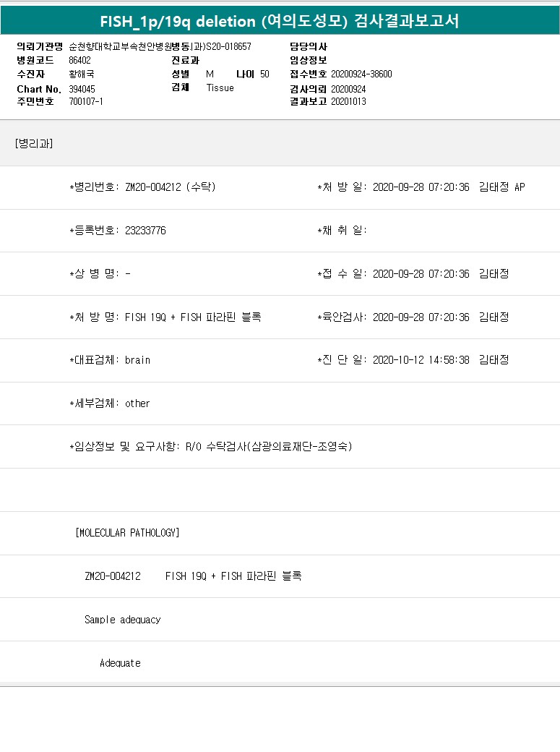Image resolution: width=560 pixels, height=752 pixels.
Task: Click the [MOLECULAR PATHOLOGY] heading
Action: (127, 533)
